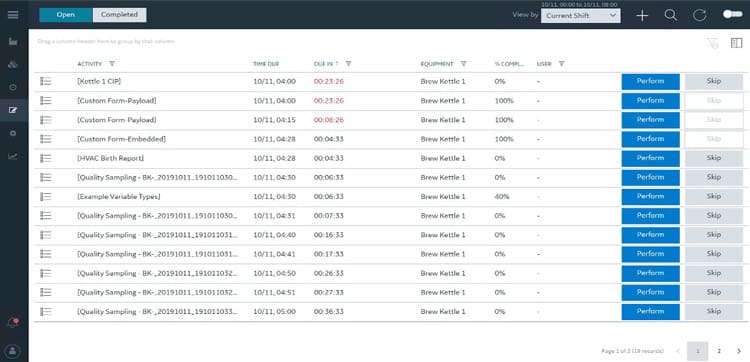Sort by the Time Due column header
The height and width of the screenshot is (362, 750).
[266, 64]
